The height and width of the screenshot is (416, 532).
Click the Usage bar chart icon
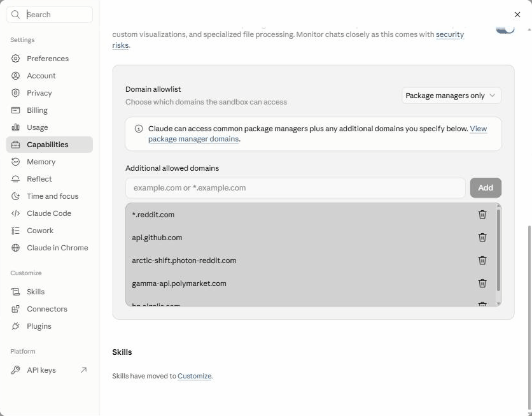tap(16, 127)
